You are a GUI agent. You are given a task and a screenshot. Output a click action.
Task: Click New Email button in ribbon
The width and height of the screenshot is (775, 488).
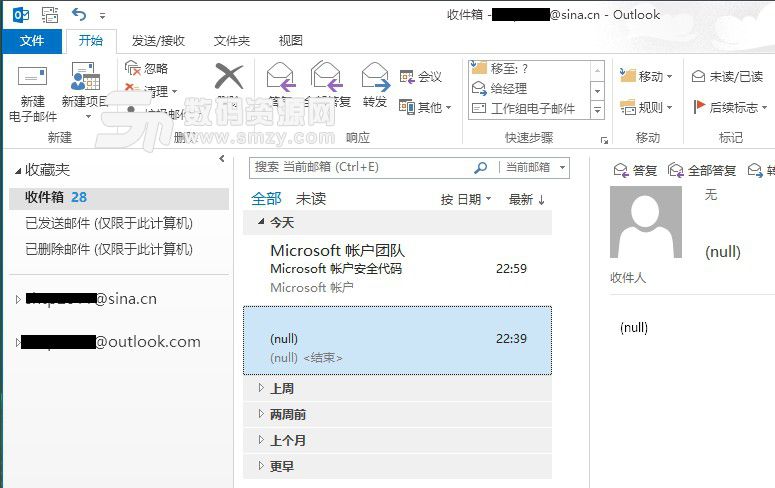tap(33, 94)
